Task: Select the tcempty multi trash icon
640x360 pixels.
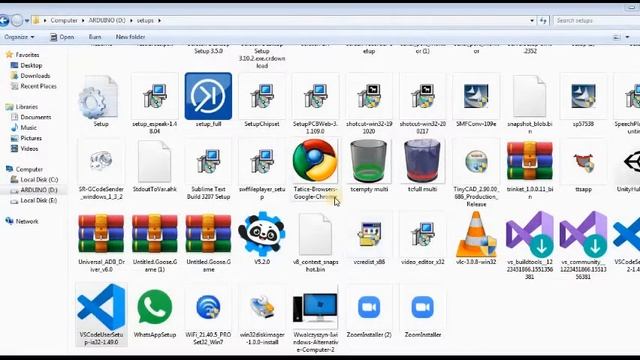Action: [369, 161]
